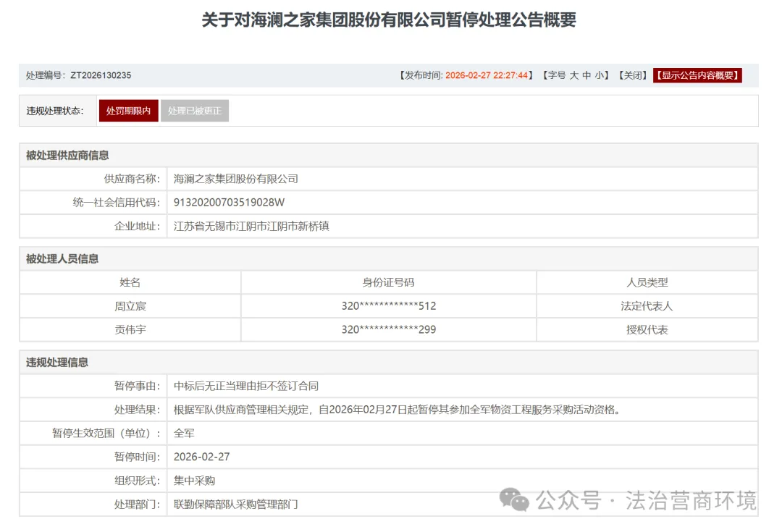
Task: Click the 法定代表人 cell
Action: [x=647, y=306]
